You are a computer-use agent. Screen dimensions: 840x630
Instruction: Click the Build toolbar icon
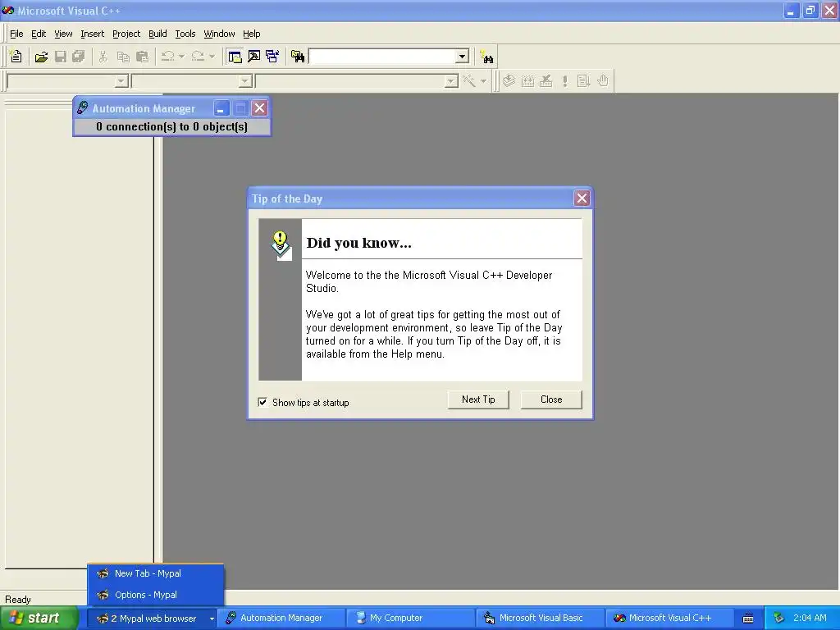(x=527, y=81)
